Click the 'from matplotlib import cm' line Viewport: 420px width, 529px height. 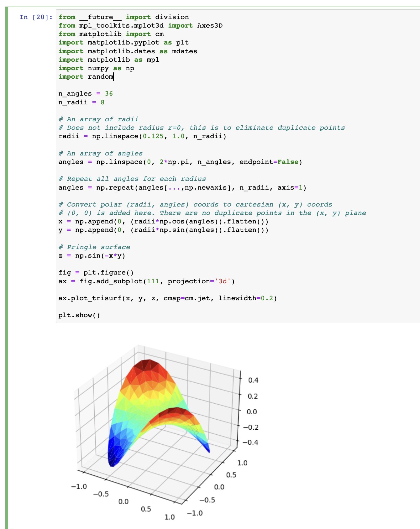tap(111, 34)
